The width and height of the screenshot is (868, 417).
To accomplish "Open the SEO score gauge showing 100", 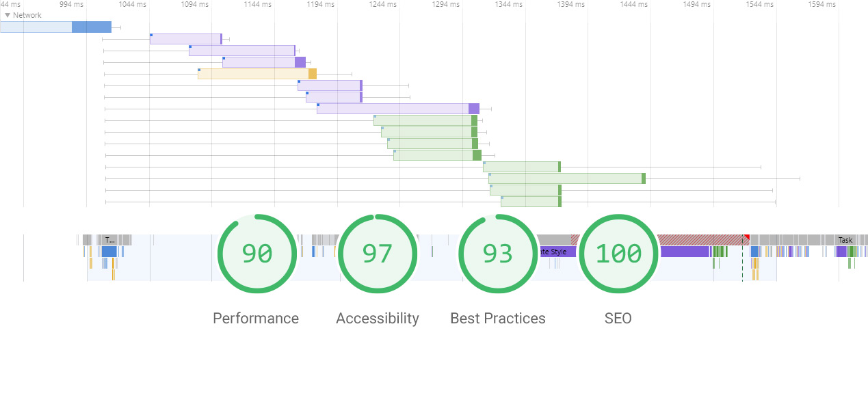I will click(x=618, y=254).
